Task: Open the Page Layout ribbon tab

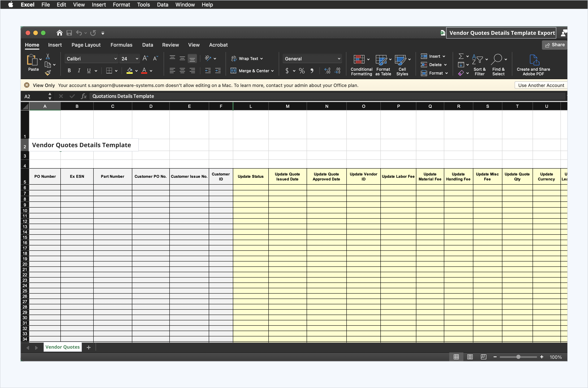Action: pyautogui.click(x=86, y=45)
